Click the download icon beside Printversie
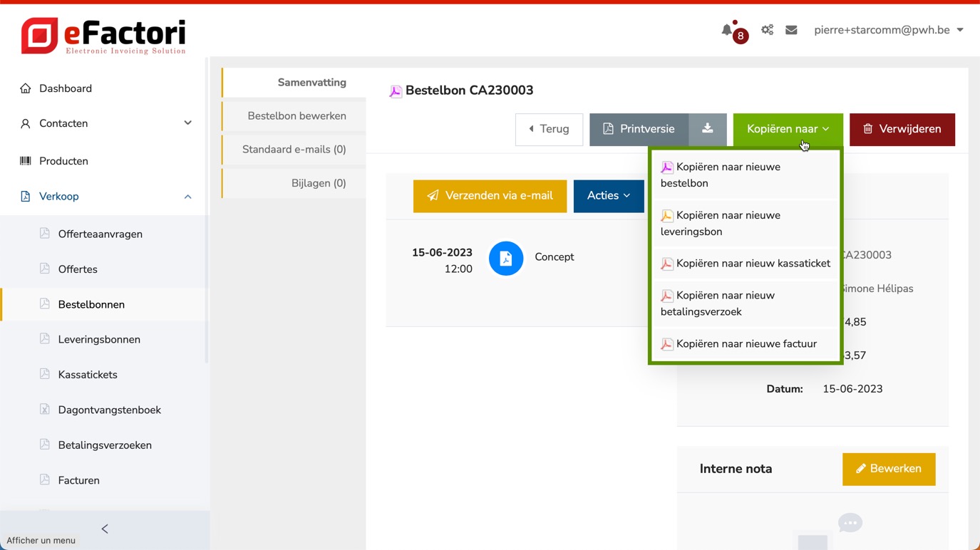Image resolution: width=980 pixels, height=550 pixels. [707, 129]
